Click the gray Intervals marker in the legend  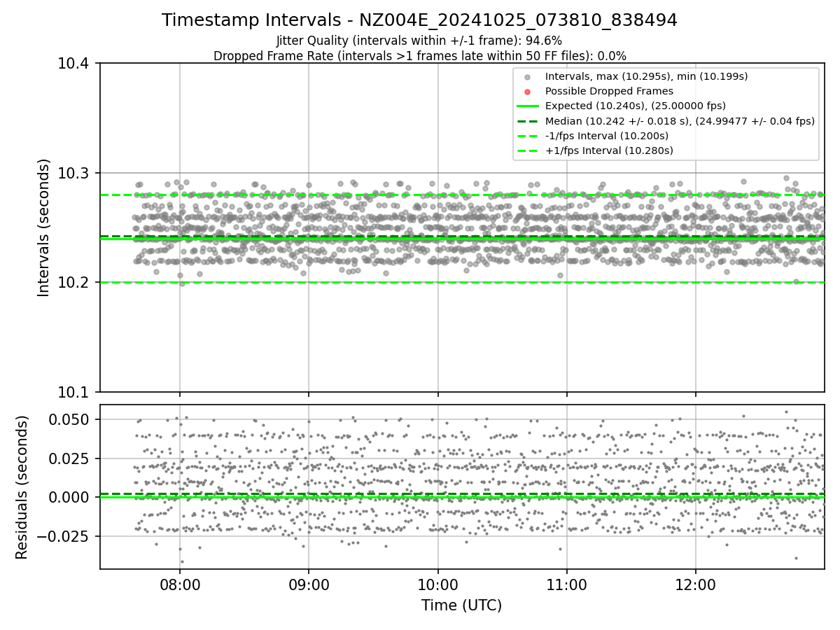tap(527, 77)
